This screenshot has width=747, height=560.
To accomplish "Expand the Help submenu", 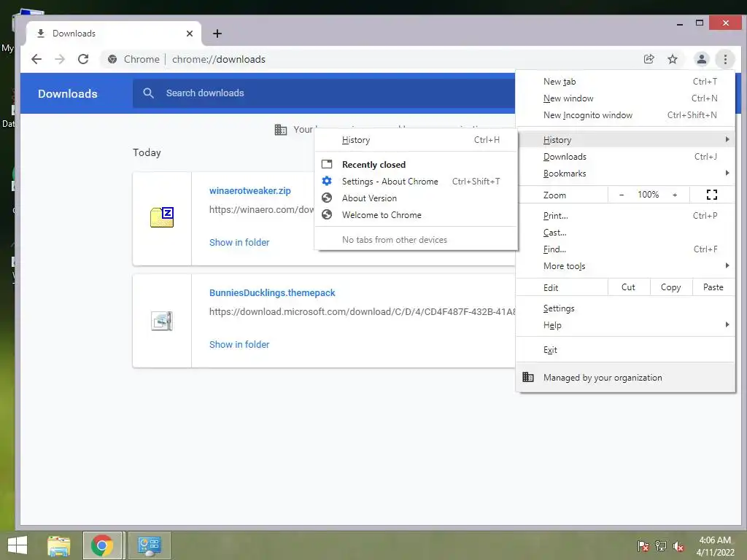I will (x=625, y=324).
